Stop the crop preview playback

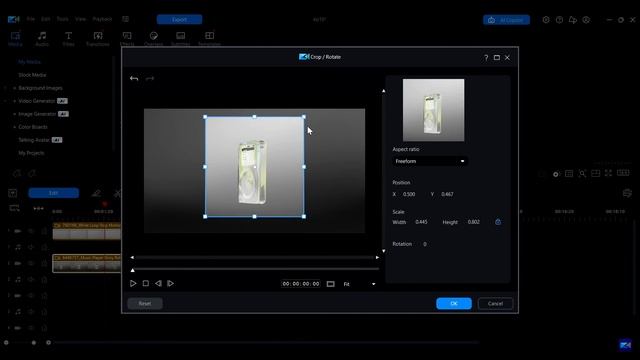point(146,283)
